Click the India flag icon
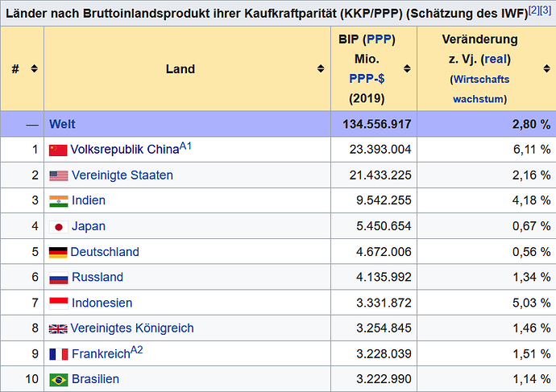 (x=59, y=201)
